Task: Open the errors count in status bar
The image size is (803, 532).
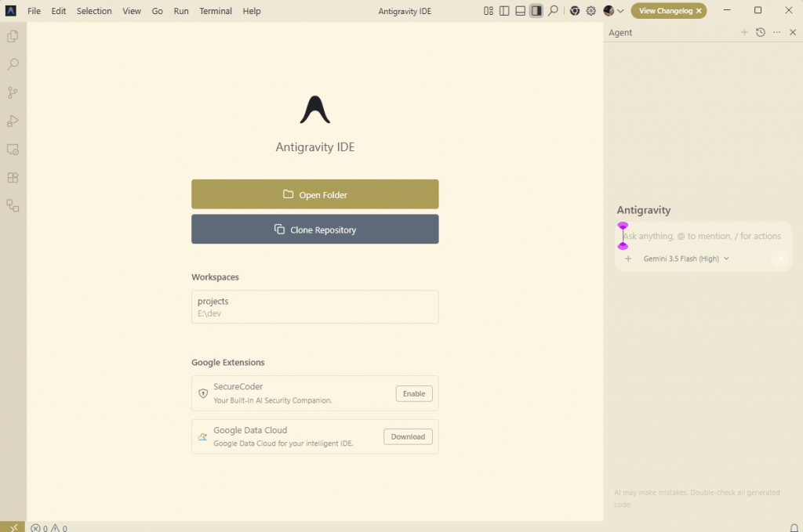Action: (x=39, y=528)
